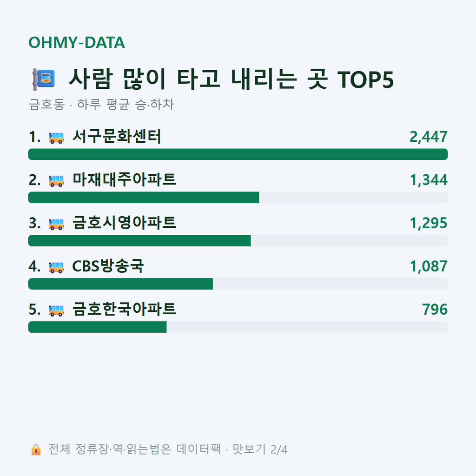Click the bus icon next to CBS방송국
This screenshot has width=476, height=476.
[x=56, y=267]
